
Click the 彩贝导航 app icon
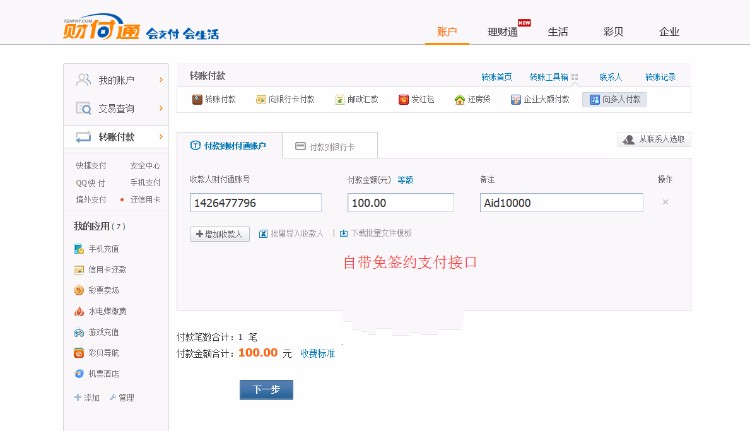tap(79, 353)
